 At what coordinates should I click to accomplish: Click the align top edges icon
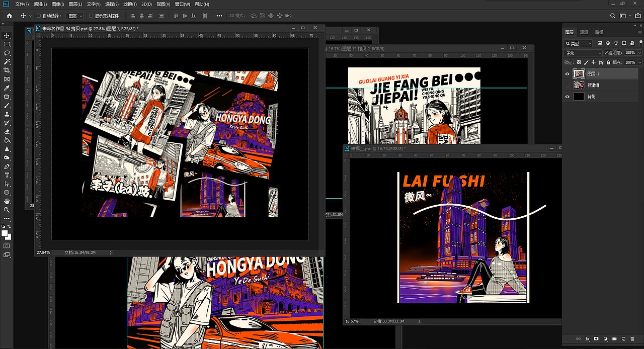(x=176, y=16)
